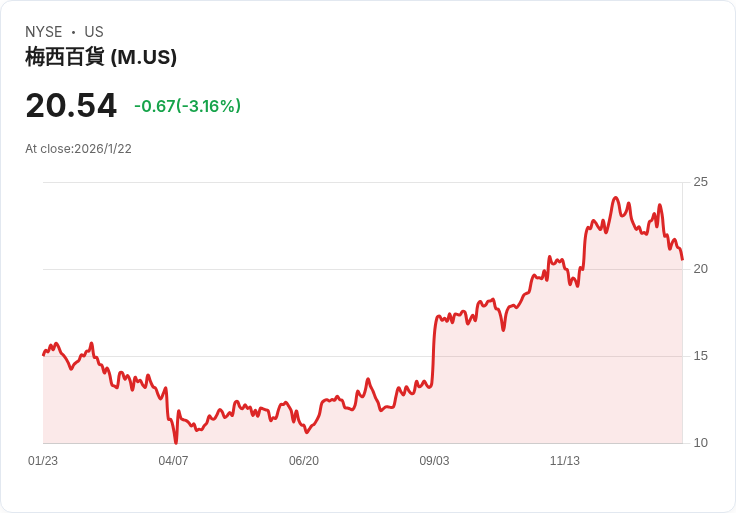Click the 04/07 date on x-axis
This screenshot has width=736, height=513.
pyautogui.click(x=173, y=461)
